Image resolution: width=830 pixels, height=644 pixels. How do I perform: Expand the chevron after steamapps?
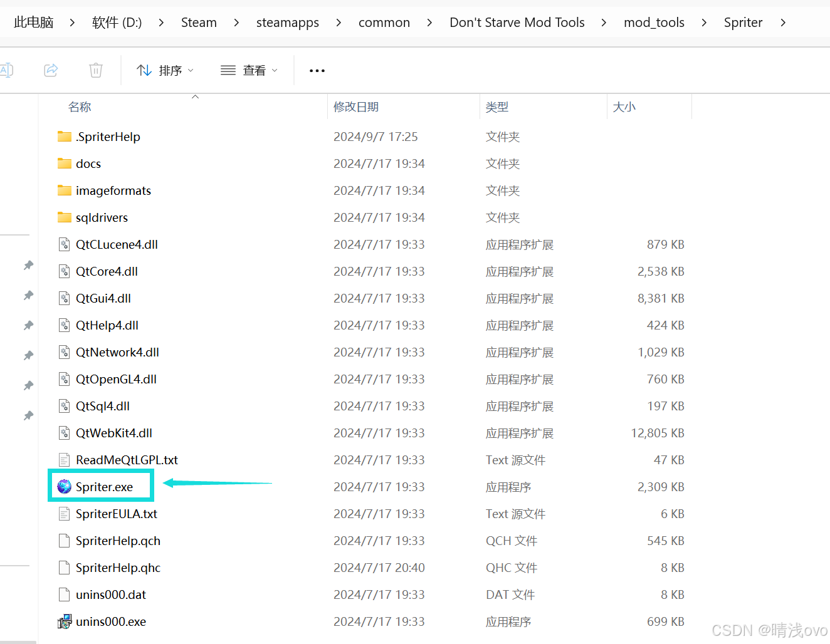(x=339, y=23)
